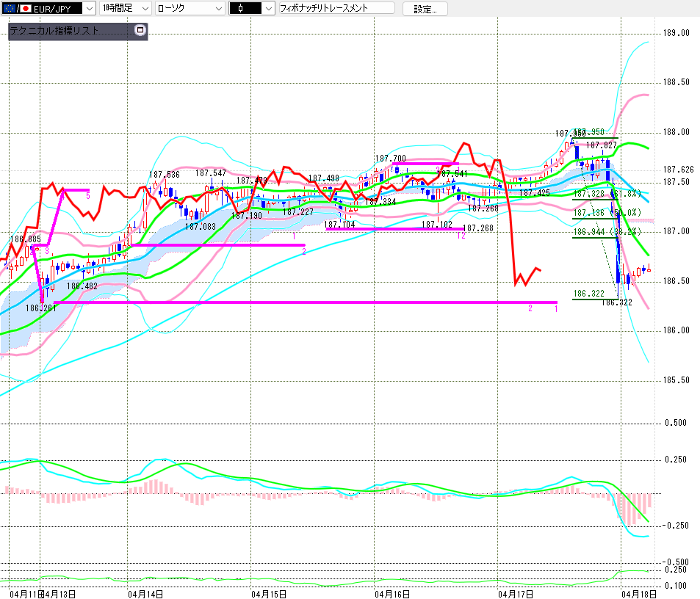Click the 04月16日 date axis label

point(392,592)
